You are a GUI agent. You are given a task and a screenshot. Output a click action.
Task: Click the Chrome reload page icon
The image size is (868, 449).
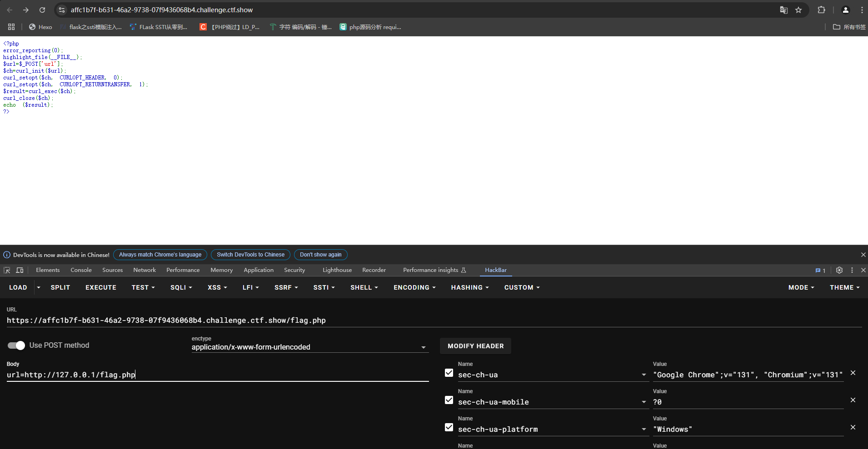(42, 10)
